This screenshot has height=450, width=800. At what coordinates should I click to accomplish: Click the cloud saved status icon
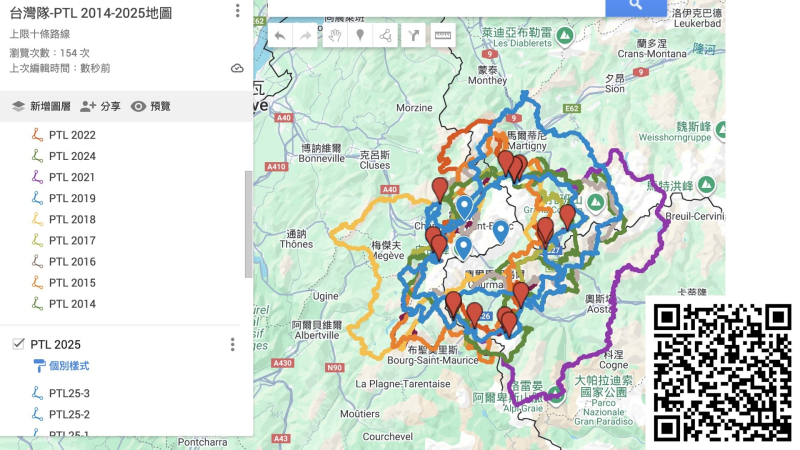tap(237, 68)
